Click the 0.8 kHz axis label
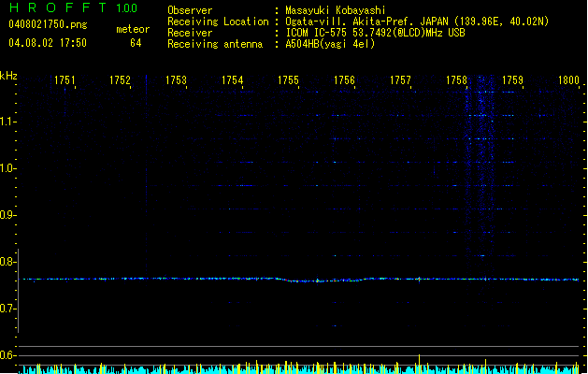The width and height of the screenshot is (588, 374). click(7, 262)
